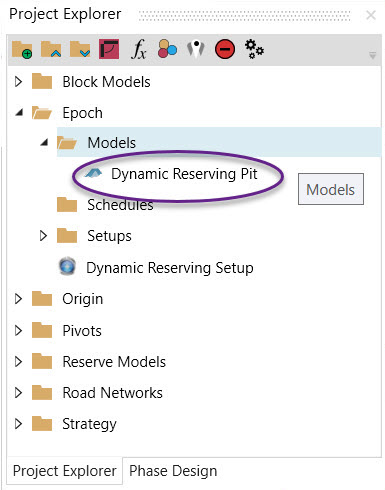Close the Project Explorer panel
Viewport: 385px width, 490px height.
[371, 15]
